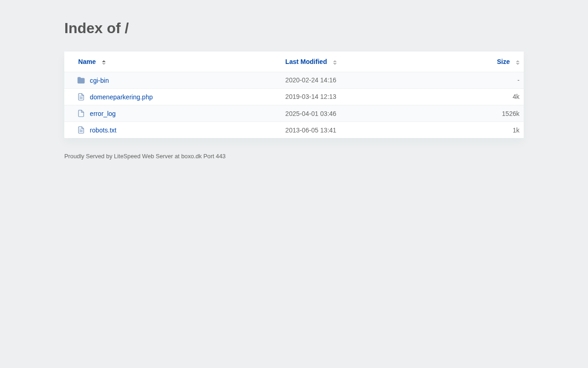This screenshot has height=368, width=588.
Task: Click the 4k size value
Action: [x=516, y=97]
